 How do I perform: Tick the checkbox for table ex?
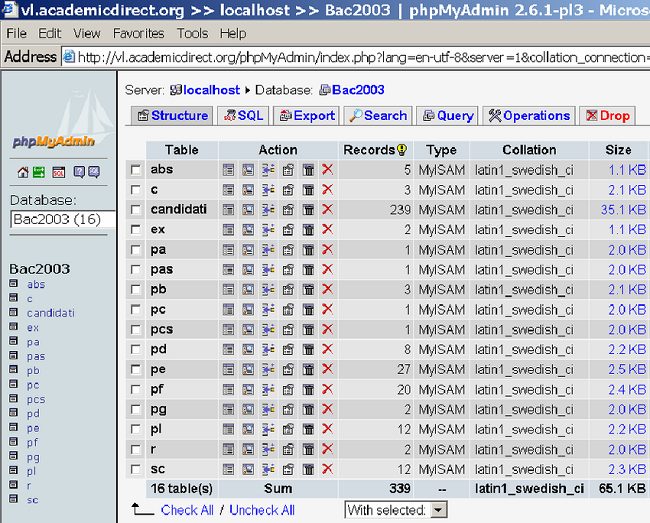pyautogui.click(x=136, y=230)
